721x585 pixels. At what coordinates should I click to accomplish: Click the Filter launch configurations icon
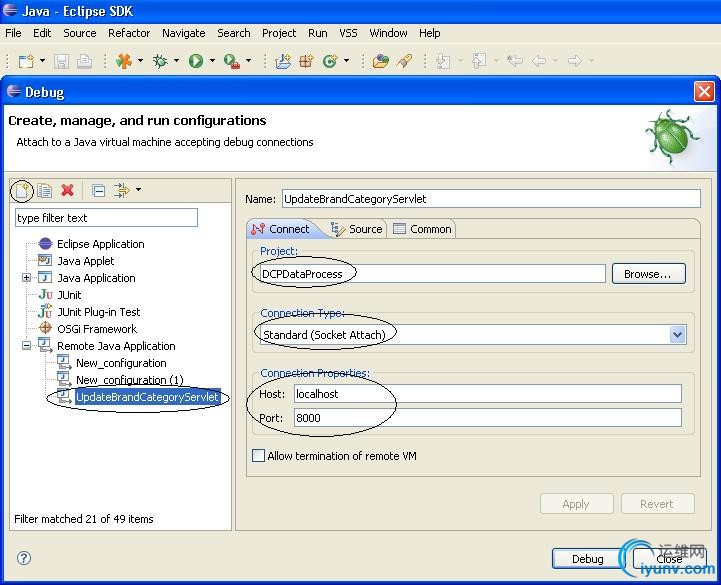pyautogui.click(x=122, y=190)
